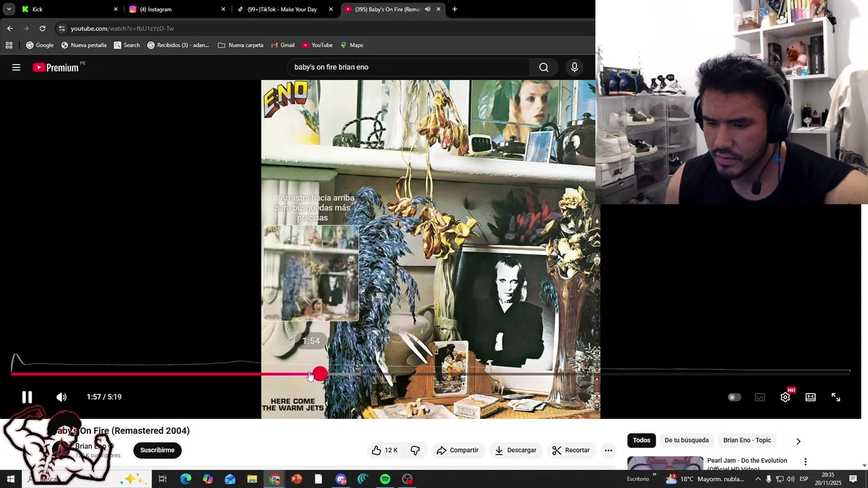
Task: Open the Windows Start menu
Action: coord(11,479)
